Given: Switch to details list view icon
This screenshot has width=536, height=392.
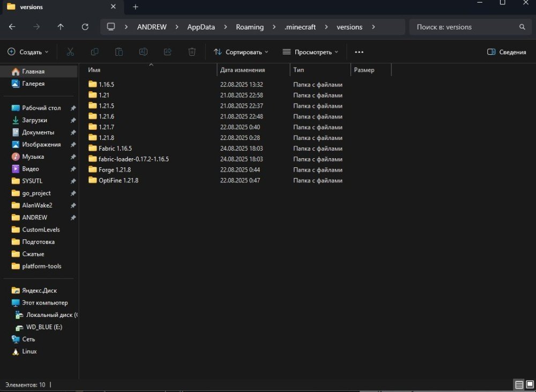Looking at the screenshot, I should [x=519, y=385].
